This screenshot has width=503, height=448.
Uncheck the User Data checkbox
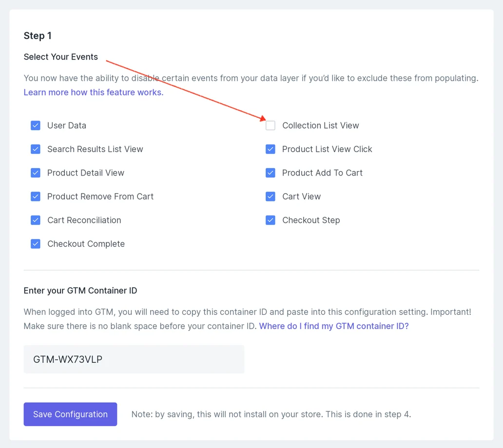pos(36,125)
